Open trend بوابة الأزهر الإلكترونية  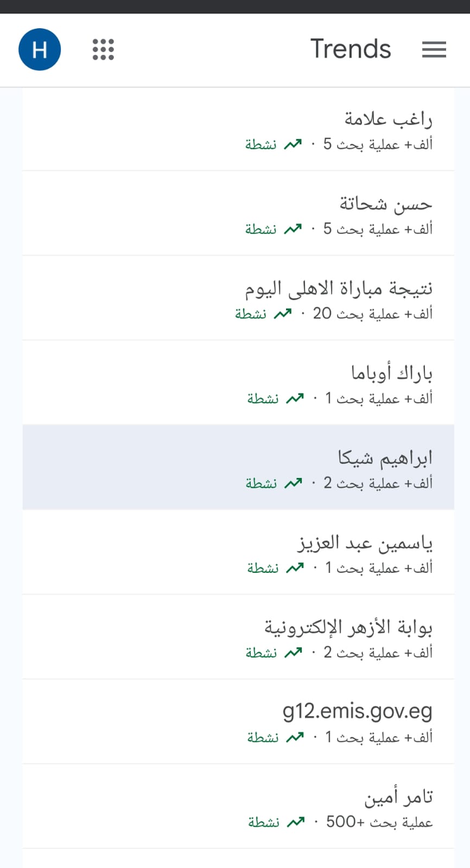point(238,636)
